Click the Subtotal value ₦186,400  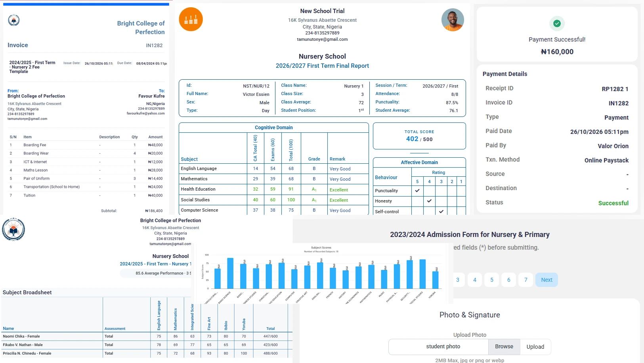154,211
